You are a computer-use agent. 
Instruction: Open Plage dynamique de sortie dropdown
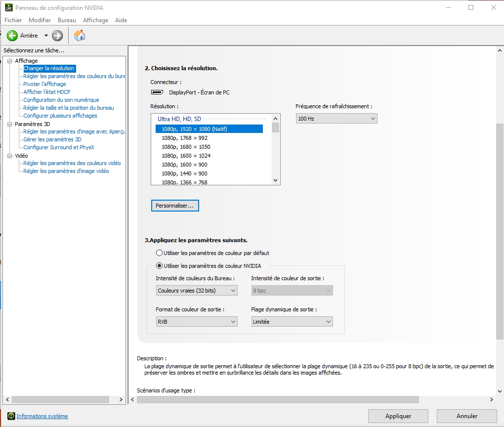coord(292,322)
